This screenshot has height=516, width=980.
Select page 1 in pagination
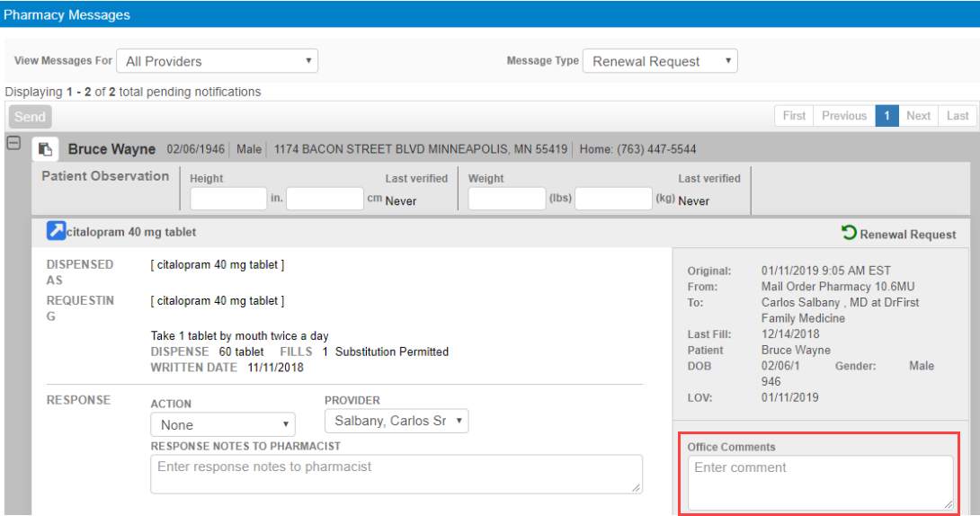pos(886,116)
